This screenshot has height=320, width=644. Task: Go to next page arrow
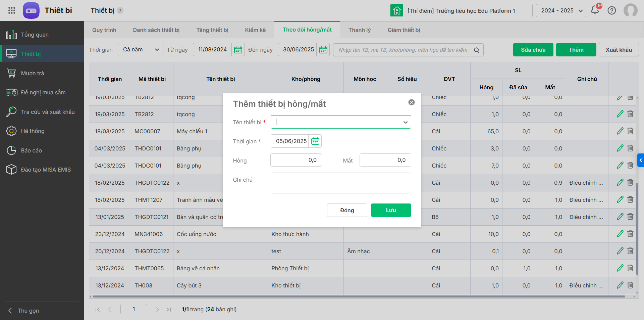[157, 309]
